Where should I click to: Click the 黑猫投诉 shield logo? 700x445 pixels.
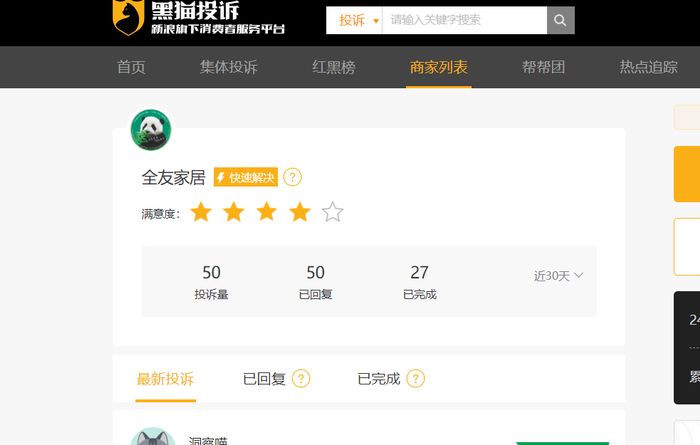129,17
